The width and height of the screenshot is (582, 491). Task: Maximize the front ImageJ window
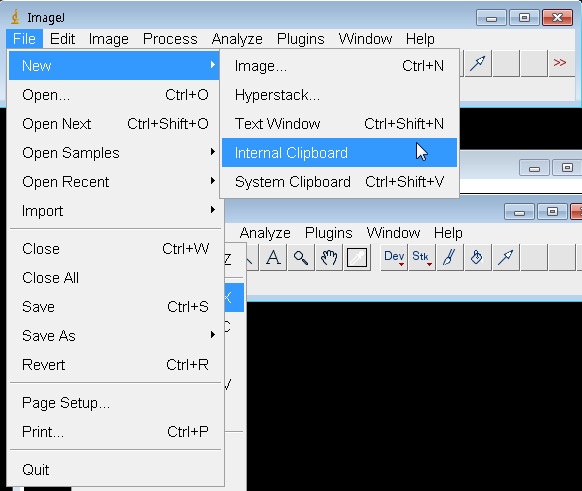[524, 18]
